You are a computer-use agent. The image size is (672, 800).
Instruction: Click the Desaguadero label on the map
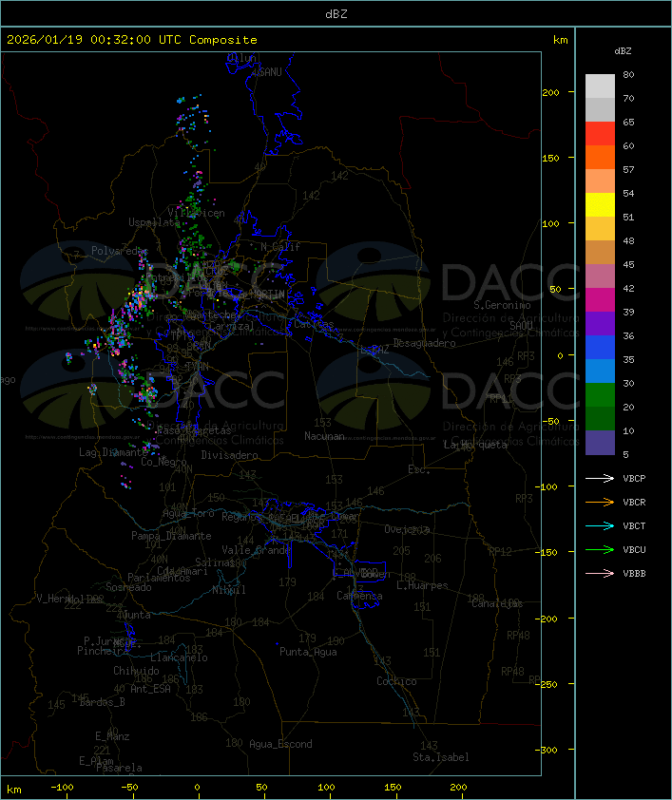pos(424,343)
